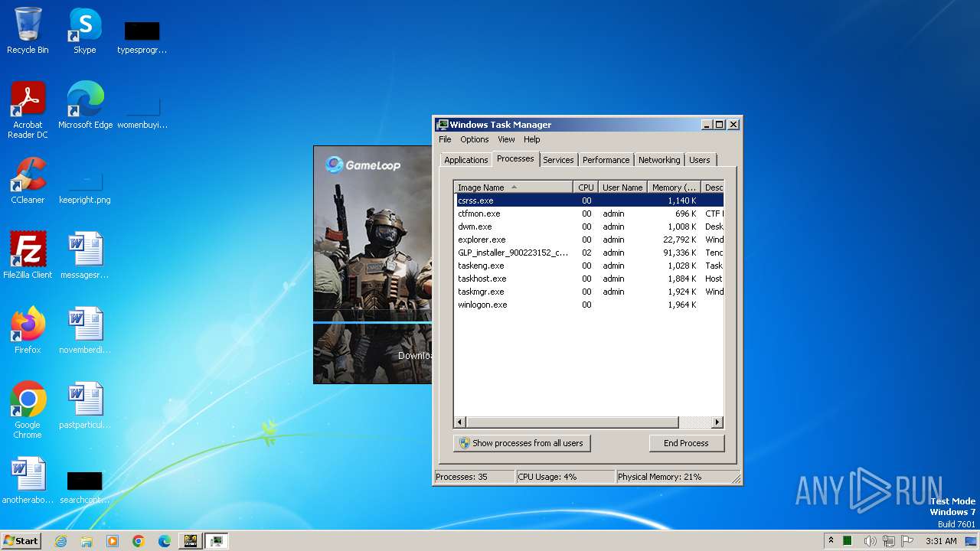Select the Skype desktop shortcut

tap(85, 31)
